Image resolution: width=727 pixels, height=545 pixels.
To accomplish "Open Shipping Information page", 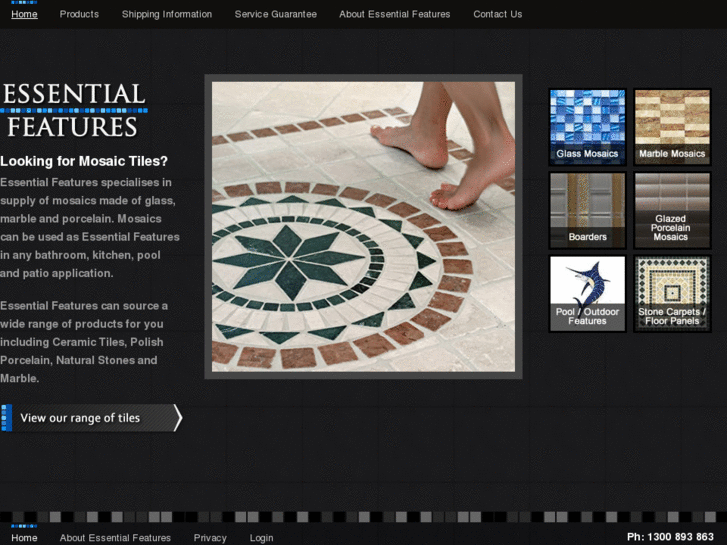I will tap(167, 14).
